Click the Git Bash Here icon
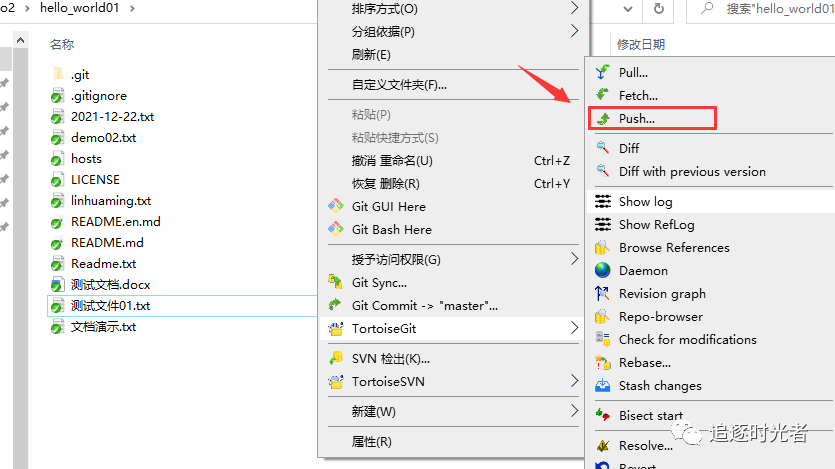 (x=335, y=229)
